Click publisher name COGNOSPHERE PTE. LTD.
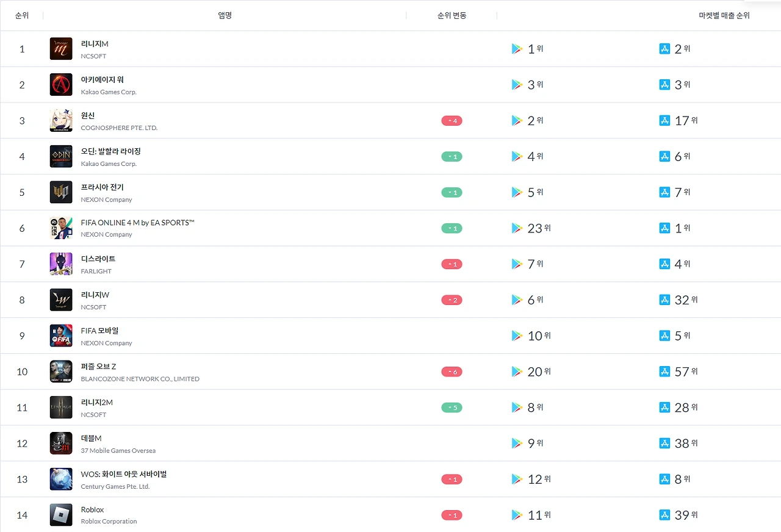This screenshot has width=781, height=532. pos(119,128)
